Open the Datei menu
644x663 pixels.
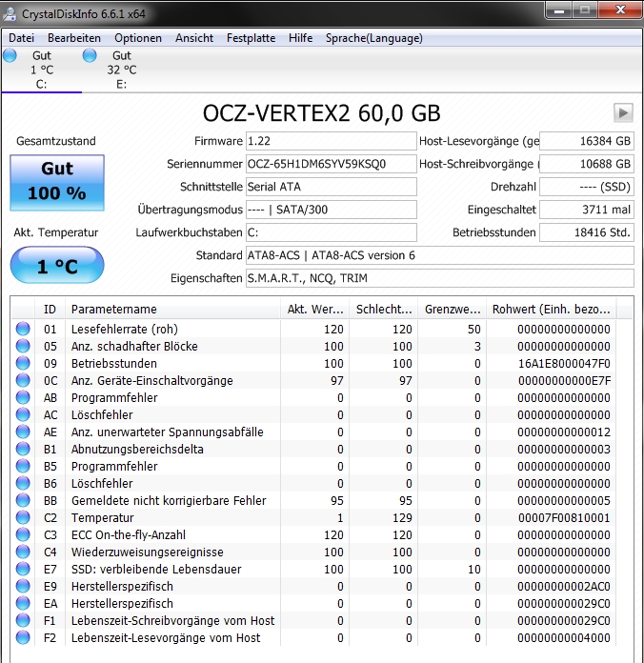21,38
